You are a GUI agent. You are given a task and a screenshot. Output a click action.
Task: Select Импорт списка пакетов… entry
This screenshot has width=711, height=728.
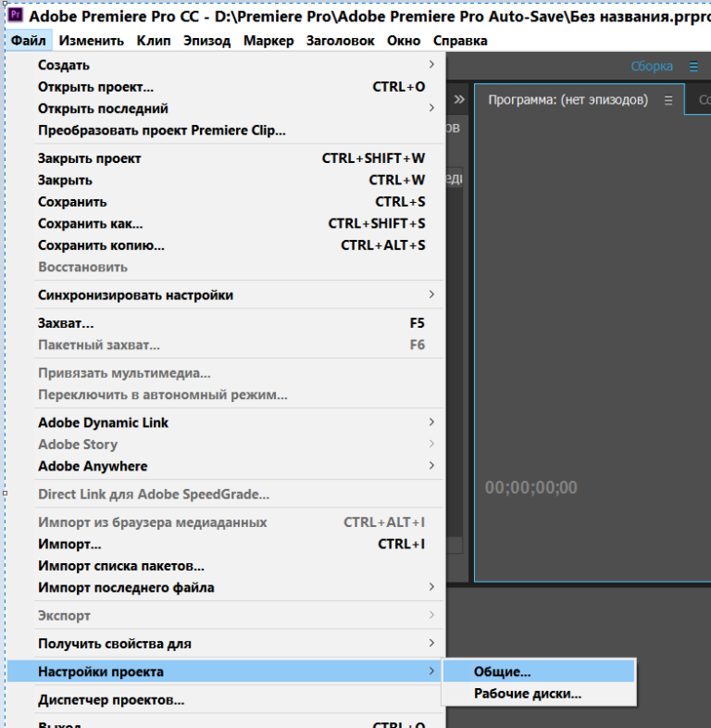pos(225,566)
